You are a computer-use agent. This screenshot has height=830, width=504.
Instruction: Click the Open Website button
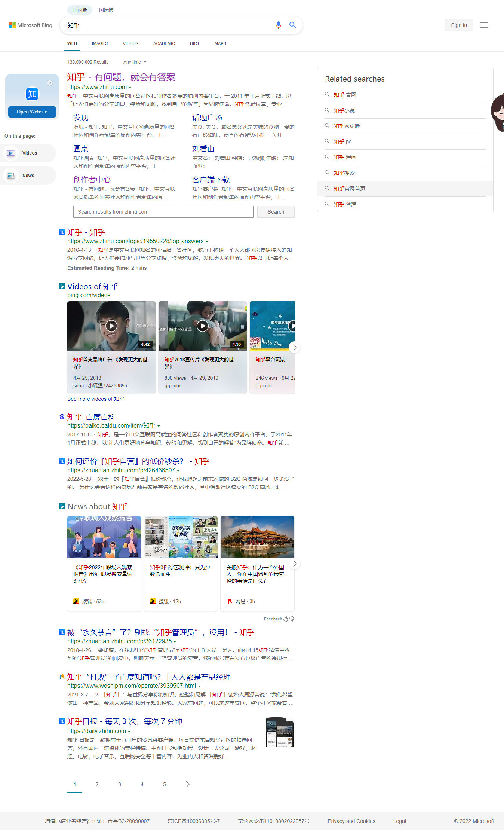(32, 112)
